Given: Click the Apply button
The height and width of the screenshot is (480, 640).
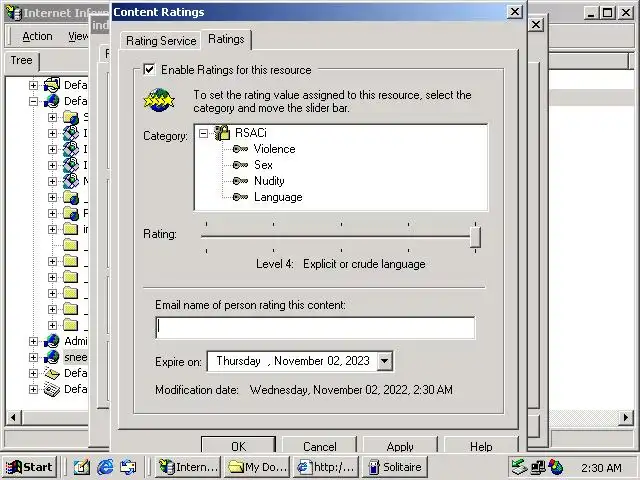Looking at the screenshot, I should coord(400,447).
